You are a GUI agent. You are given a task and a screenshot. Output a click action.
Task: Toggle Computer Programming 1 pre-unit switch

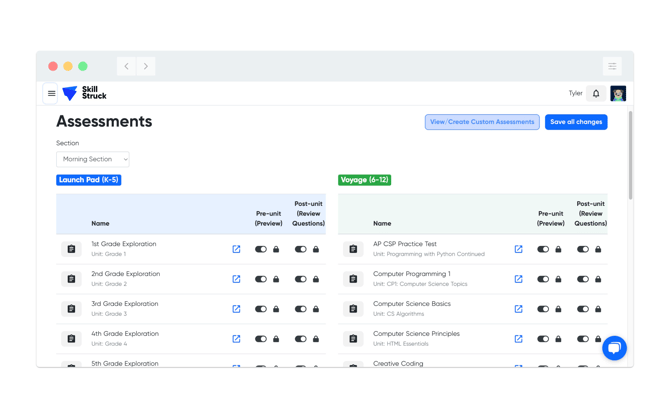coord(543,279)
